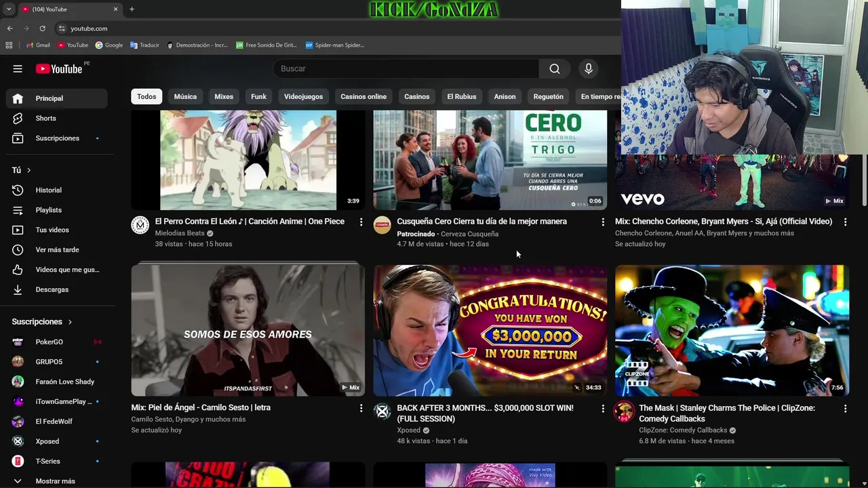Open the YouTube hamburger guide menu
Screen dimensions: 868x488
[18, 68]
